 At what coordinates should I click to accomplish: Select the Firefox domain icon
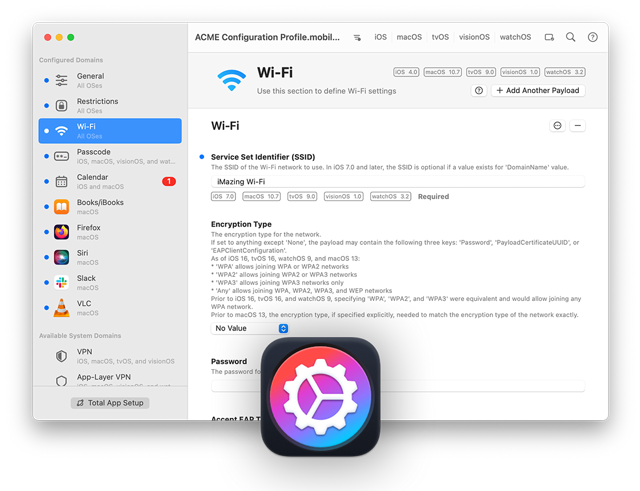click(61, 232)
